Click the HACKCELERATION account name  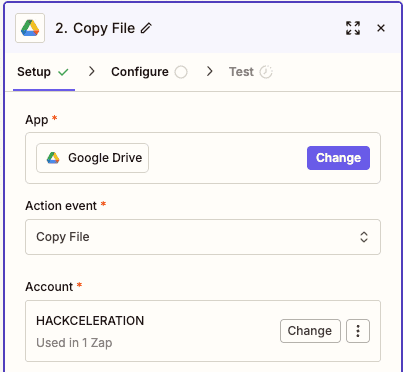pyautogui.click(x=90, y=321)
